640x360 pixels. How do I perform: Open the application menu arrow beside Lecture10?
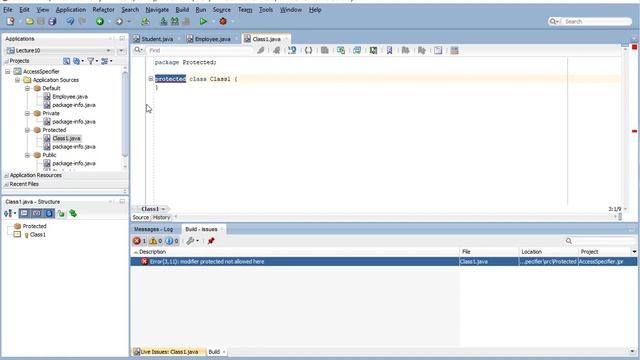pyautogui.click(x=121, y=50)
